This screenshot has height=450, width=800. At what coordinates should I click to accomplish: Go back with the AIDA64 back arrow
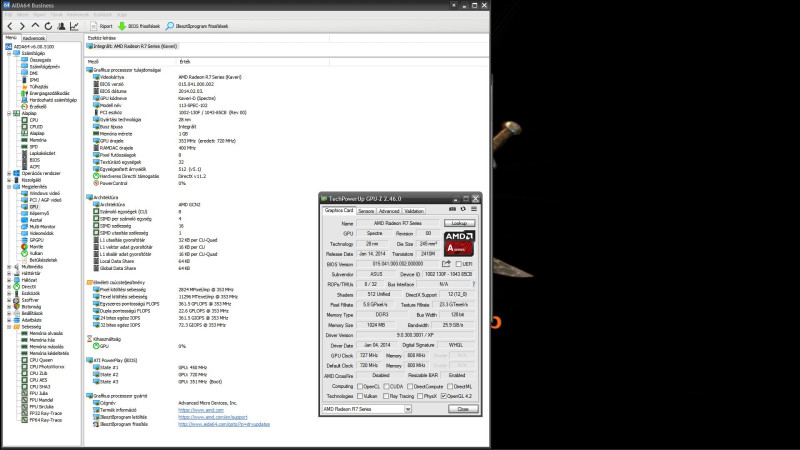click(9, 26)
